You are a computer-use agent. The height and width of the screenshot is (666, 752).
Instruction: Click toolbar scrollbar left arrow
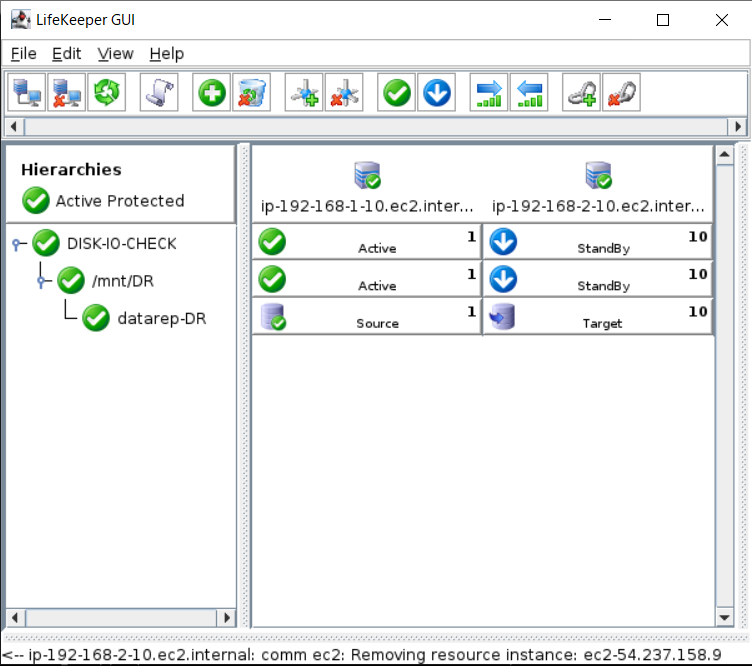coord(14,127)
